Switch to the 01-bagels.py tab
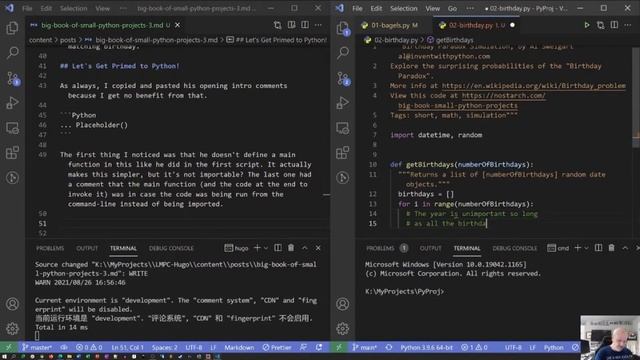Viewport: 640px width, 360px height. (390, 25)
